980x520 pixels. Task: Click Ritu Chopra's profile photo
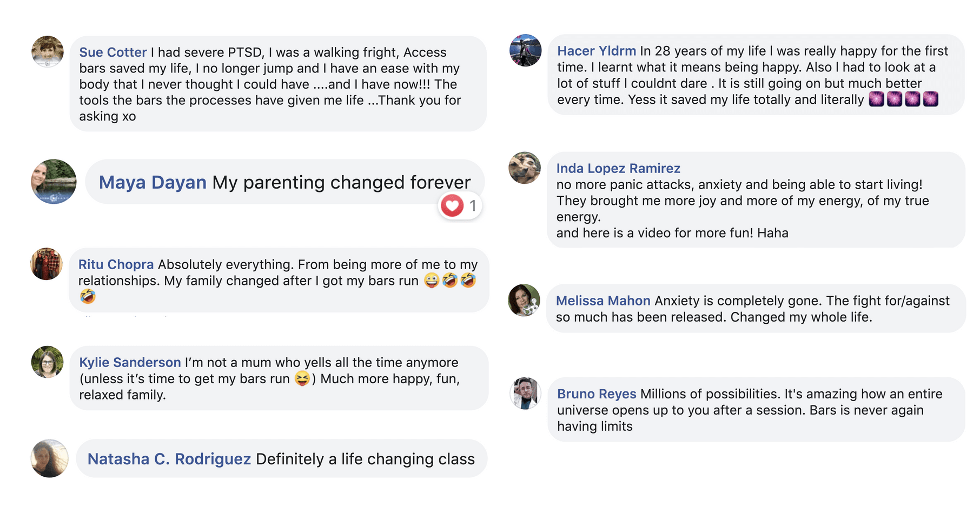[47, 264]
